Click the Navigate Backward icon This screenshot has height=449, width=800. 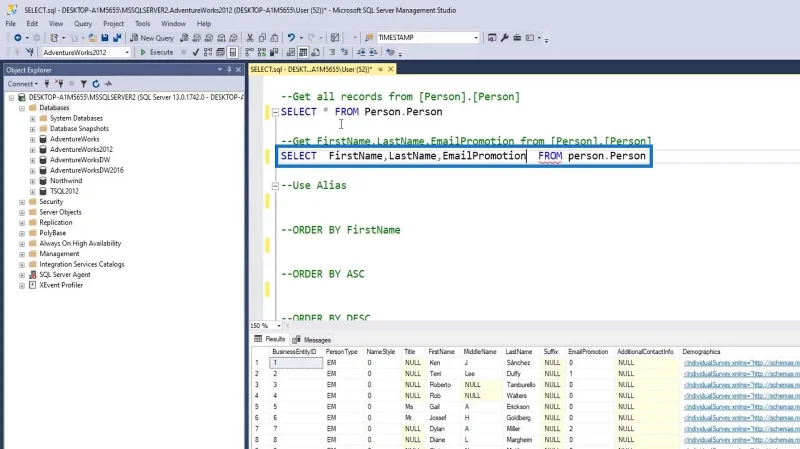pos(18,38)
